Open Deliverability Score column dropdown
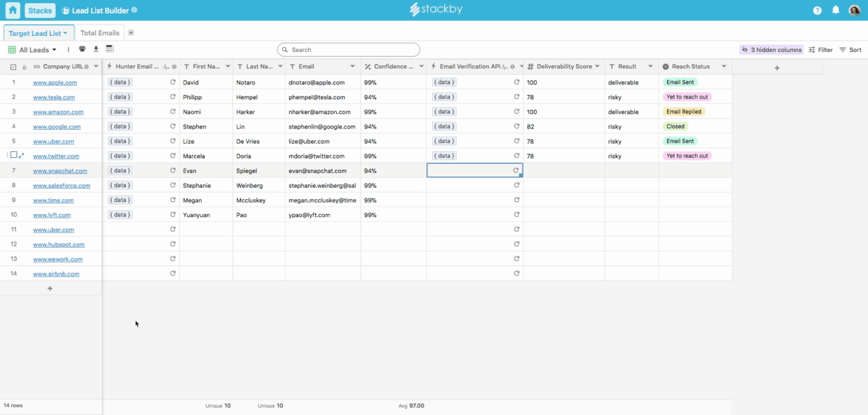The width and height of the screenshot is (868, 415). [598, 67]
